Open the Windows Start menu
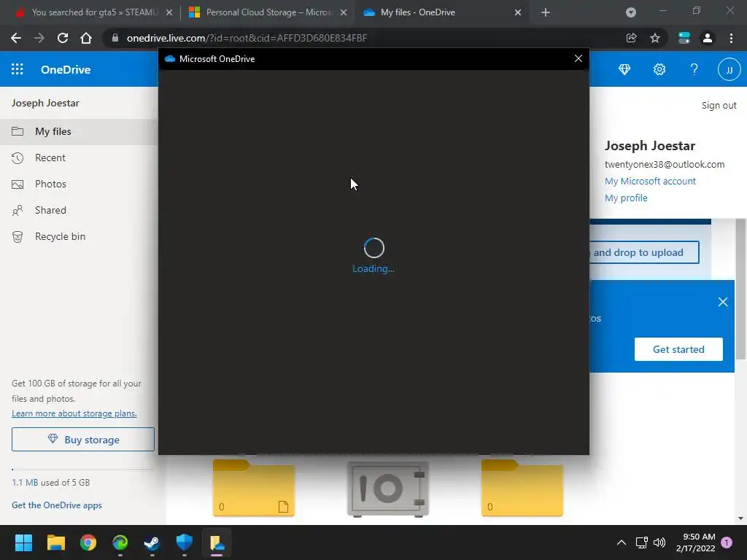This screenshot has height=560, width=747. [x=23, y=542]
